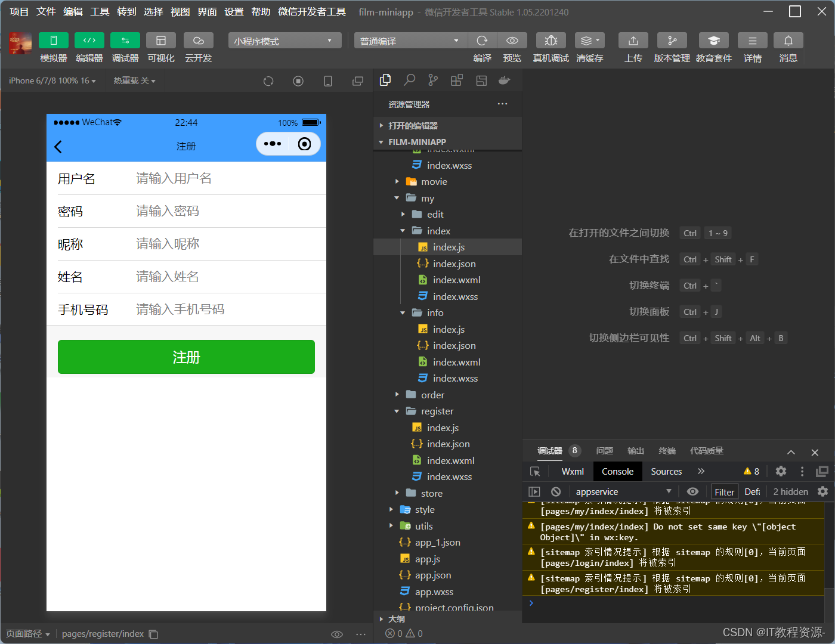This screenshot has height=644, width=835.
Task: Collapse the debugger panel chevron
Action: (x=791, y=452)
